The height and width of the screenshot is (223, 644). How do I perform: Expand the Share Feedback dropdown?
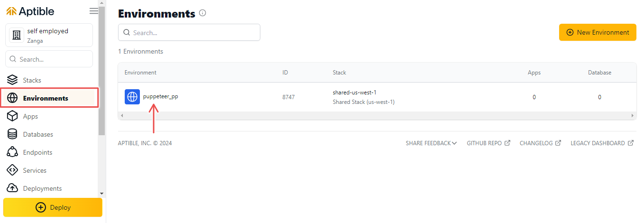(x=431, y=143)
